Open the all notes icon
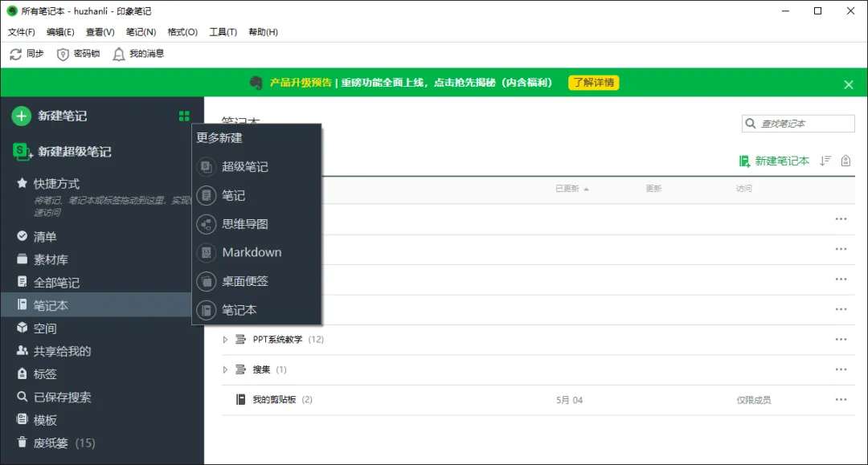The height and width of the screenshot is (465, 868). point(23,282)
